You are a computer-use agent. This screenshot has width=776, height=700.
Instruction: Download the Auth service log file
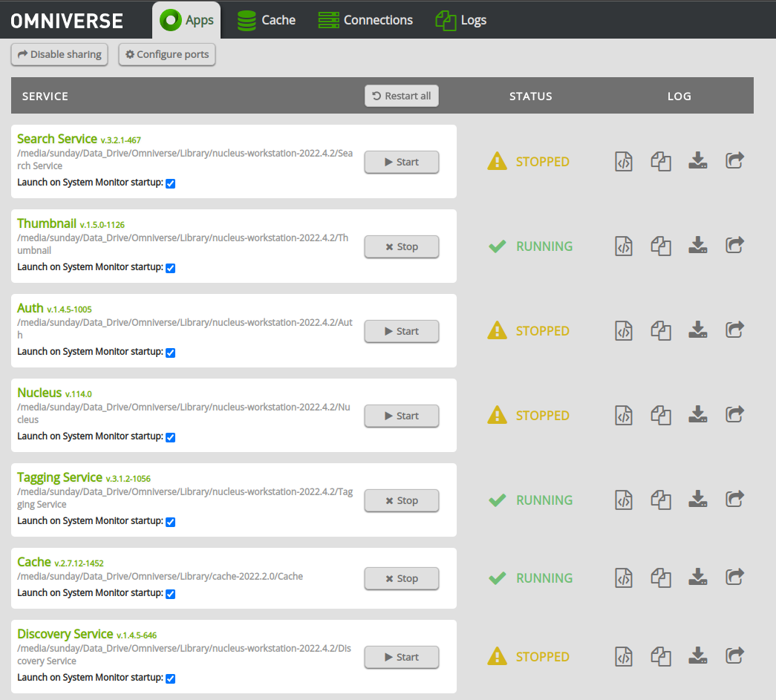pyautogui.click(x=697, y=330)
